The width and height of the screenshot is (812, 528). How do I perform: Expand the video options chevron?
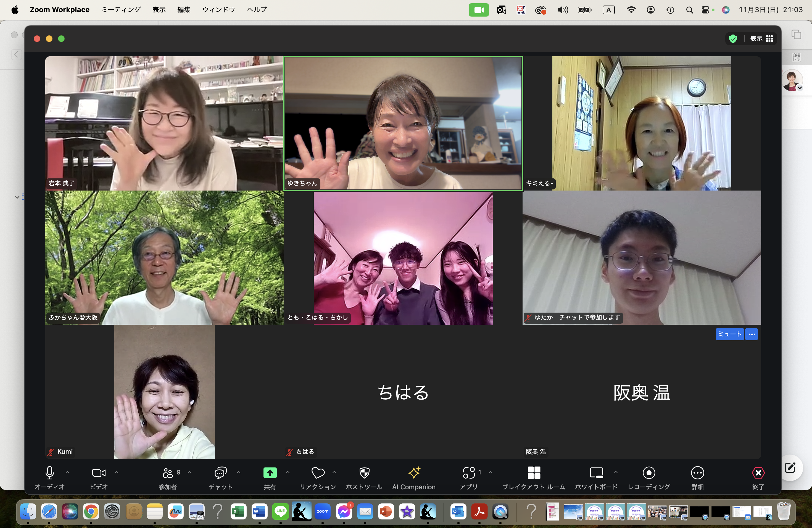tap(117, 472)
